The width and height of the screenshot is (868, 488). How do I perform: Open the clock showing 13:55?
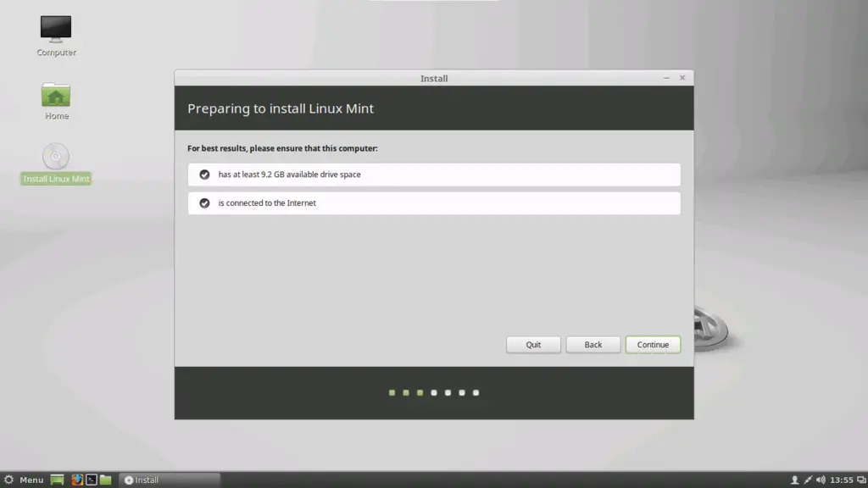[x=842, y=480]
